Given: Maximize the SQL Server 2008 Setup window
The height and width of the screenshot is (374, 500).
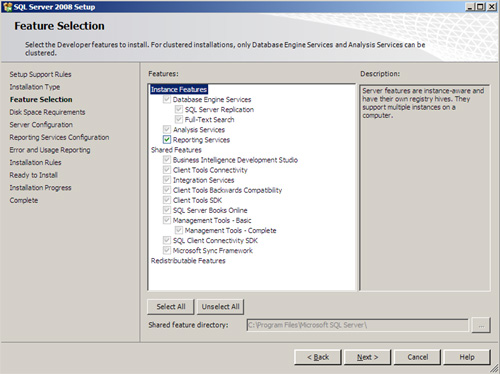Looking at the screenshot, I should pos(480,7).
